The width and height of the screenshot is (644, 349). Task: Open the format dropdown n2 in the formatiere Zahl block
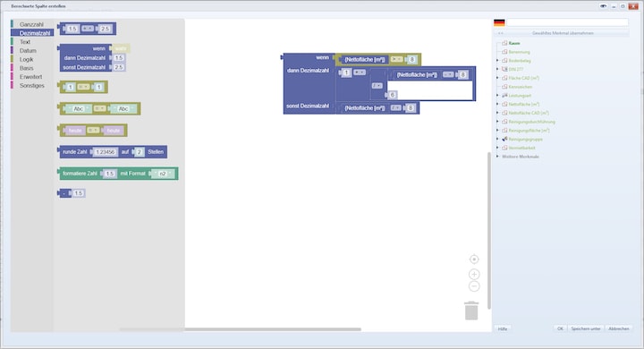(x=163, y=174)
